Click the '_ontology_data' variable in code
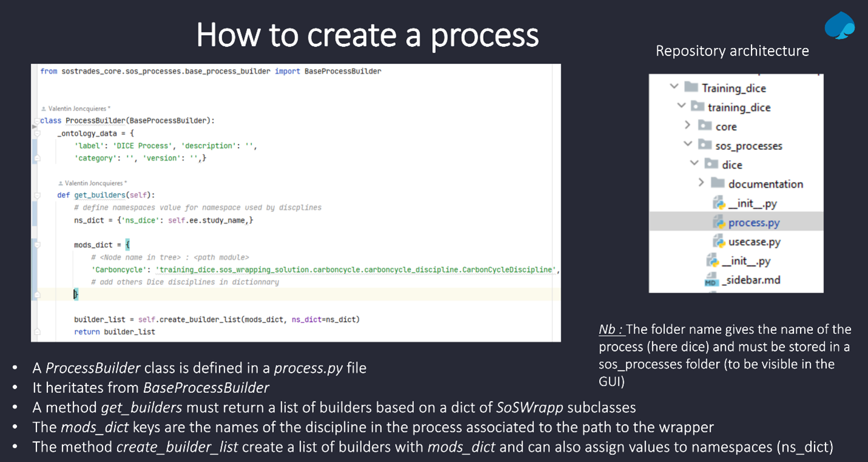 [87, 133]
